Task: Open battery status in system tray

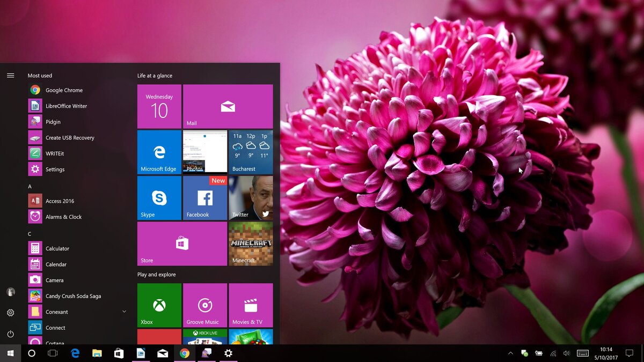Action: 538,353
